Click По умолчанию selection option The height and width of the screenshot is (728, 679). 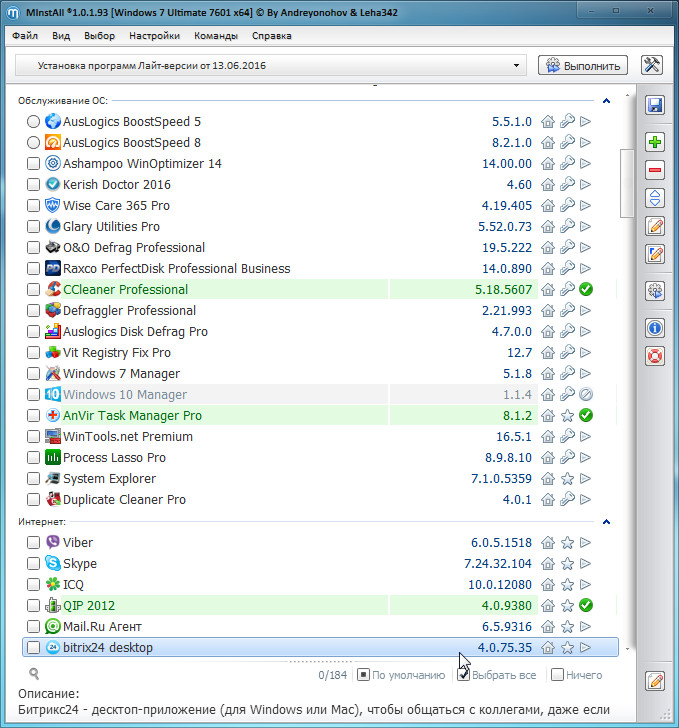pos(401,675)
